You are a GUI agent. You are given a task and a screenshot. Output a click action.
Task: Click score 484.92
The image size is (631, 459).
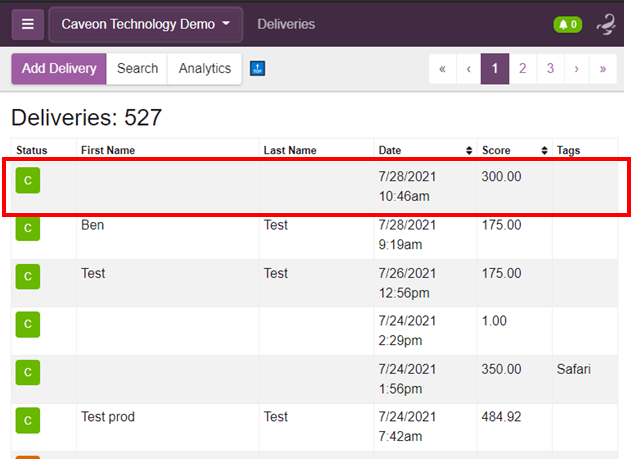pos(501,417)
